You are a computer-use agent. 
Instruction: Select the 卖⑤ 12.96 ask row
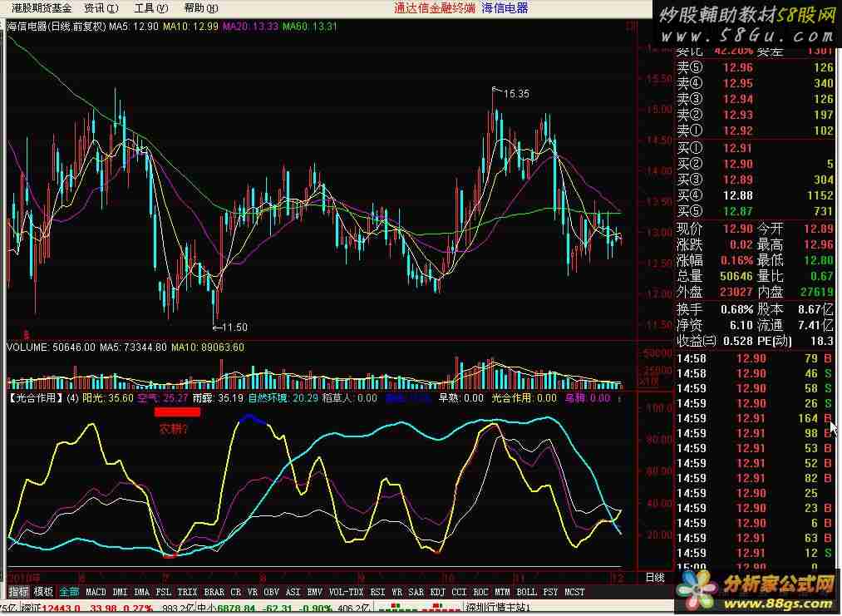(755, 67)
